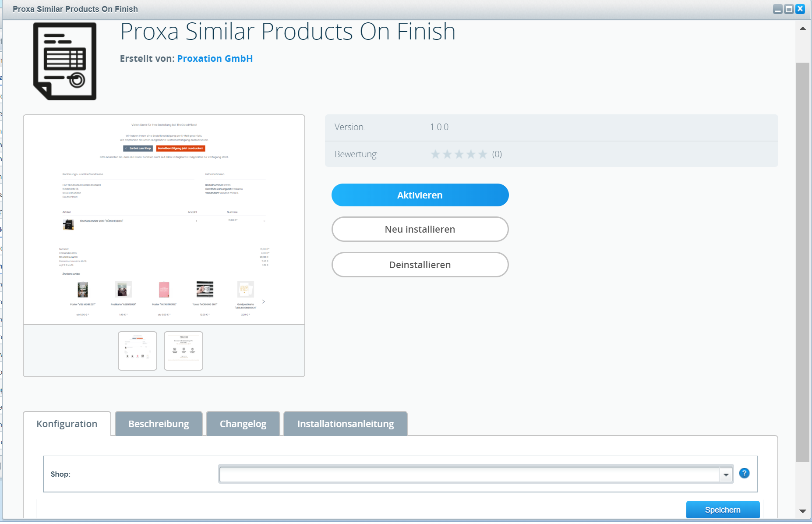Click the Aktivieren button
The width and height of the screenshot is (812, 524).
click(x=420, y=195)
